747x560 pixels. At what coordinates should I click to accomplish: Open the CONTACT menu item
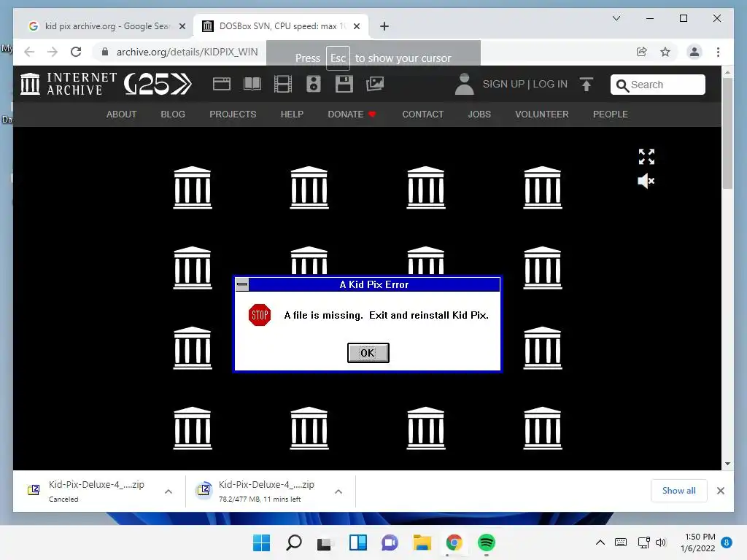click(423, 114)
